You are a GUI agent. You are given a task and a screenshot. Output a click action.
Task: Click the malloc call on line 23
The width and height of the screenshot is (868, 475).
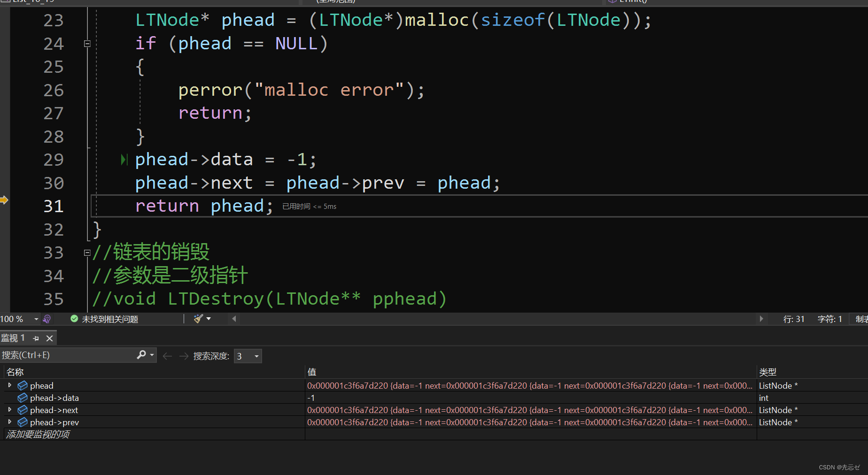[x=437, y=20]
